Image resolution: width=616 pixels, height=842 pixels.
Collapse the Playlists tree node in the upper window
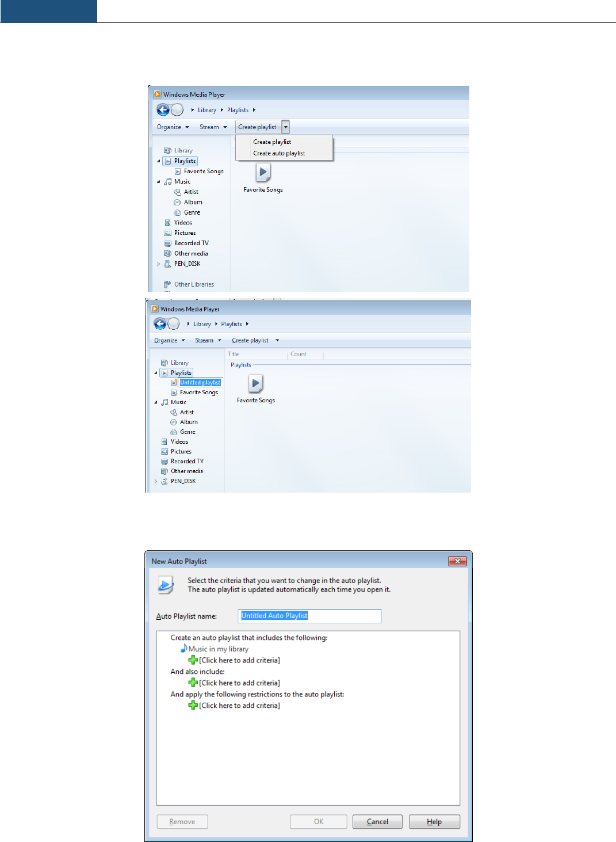pos(159,161)
